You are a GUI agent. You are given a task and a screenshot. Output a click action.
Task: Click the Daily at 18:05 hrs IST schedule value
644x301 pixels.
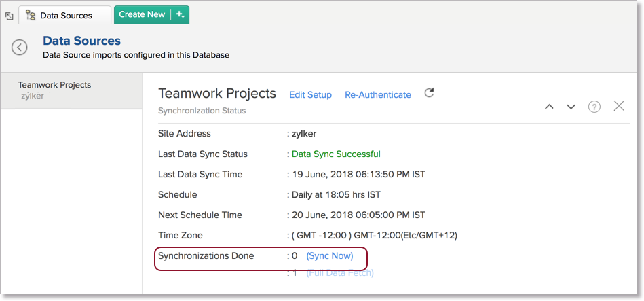coord(336,195)
